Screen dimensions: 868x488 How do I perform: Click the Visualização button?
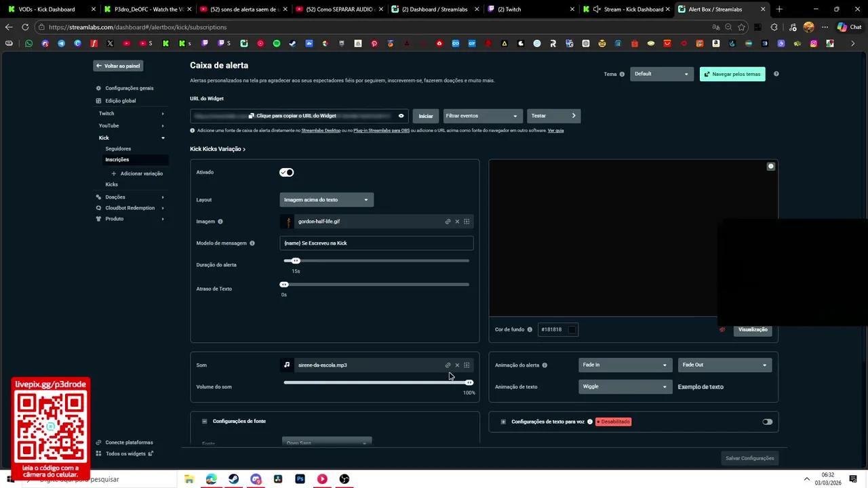(x=753, y=329)
